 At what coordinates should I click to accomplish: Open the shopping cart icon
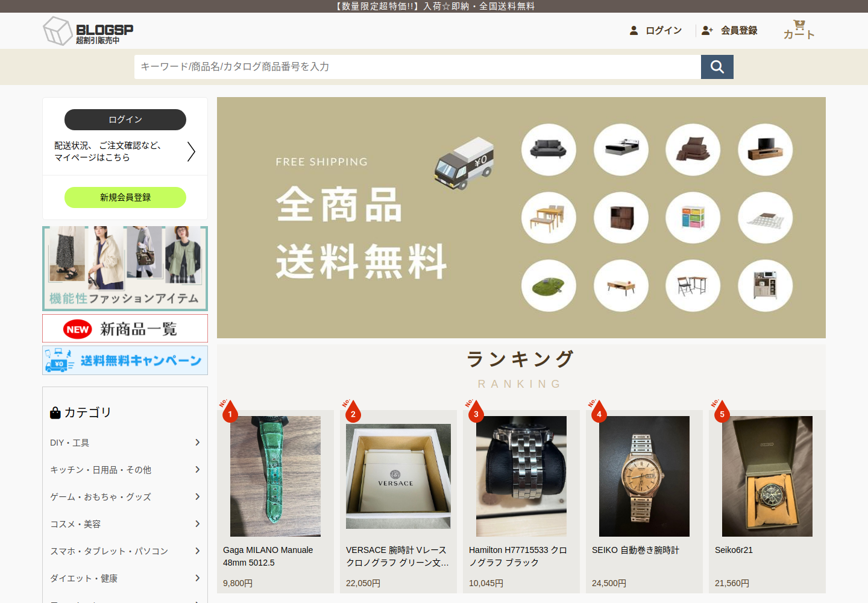(799, 30)
